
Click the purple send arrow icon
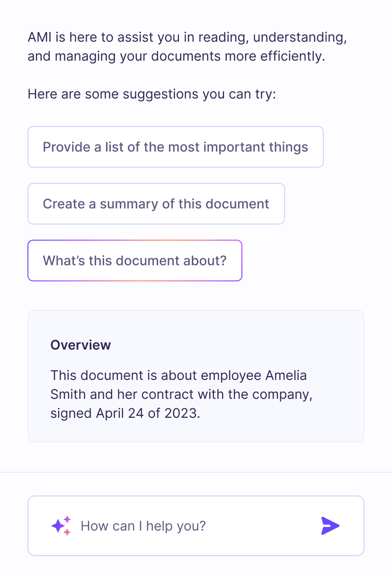330,526
